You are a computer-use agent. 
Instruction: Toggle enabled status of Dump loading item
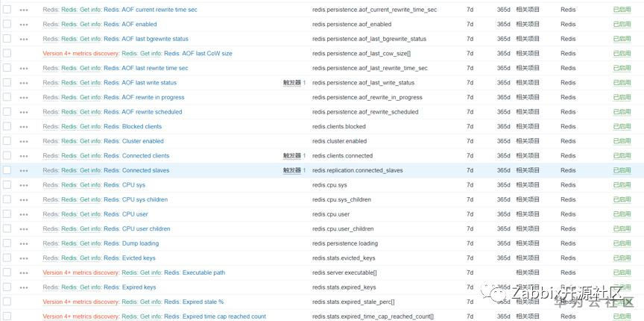point(622,243)
